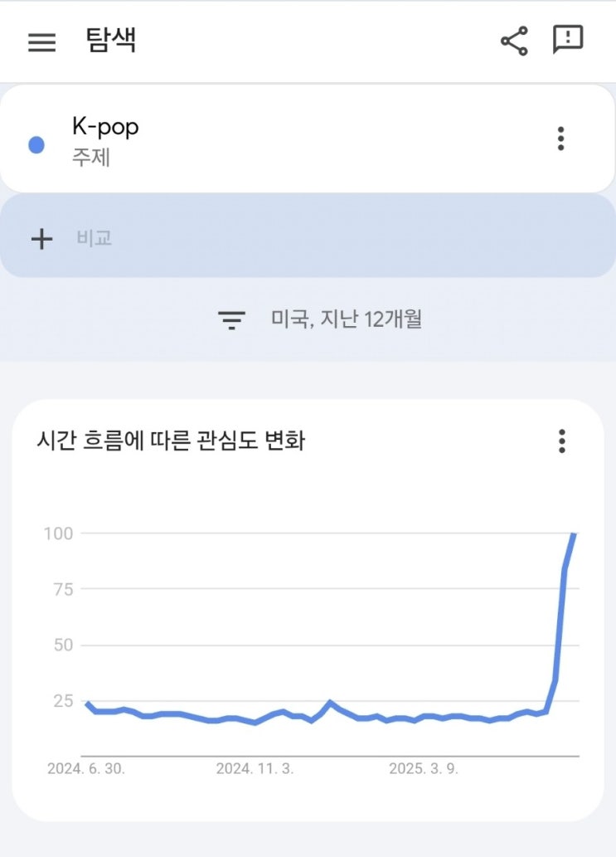Click the chart line's peak at 100
This screenshot has height=857, width=616.
tap(574, 534)
